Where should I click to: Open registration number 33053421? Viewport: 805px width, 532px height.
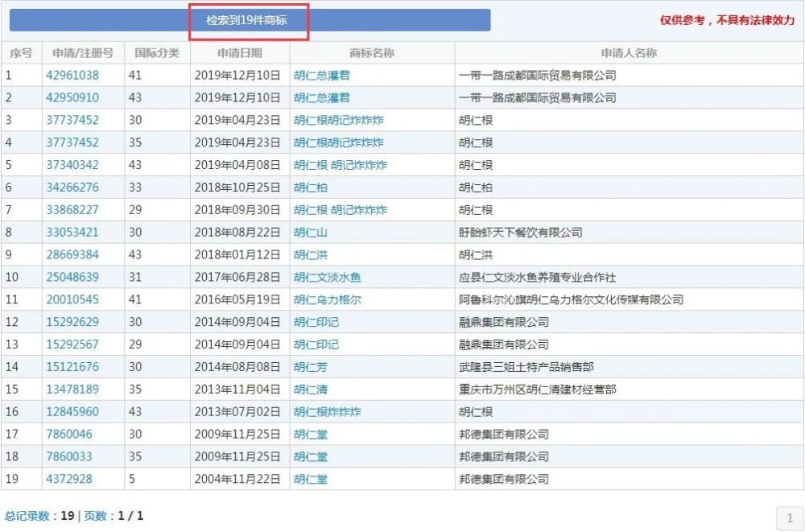(x=72, y=232)
